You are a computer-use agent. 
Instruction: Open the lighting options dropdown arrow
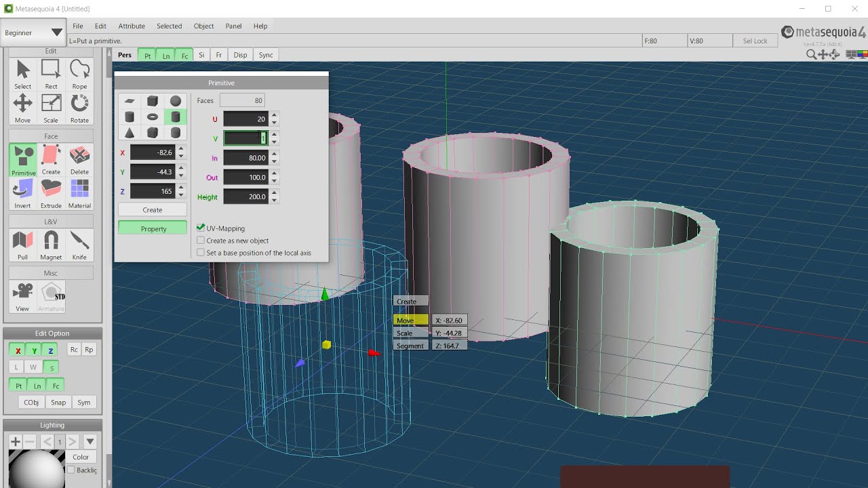(x=89, y=441)
